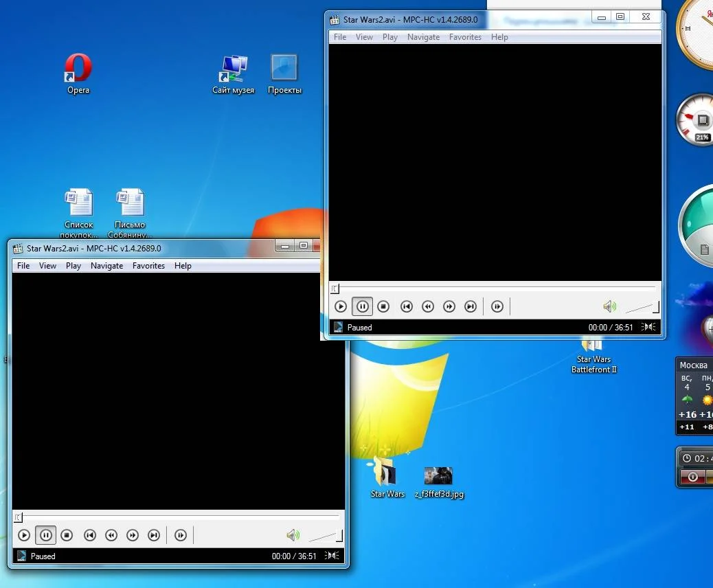713x588 pixels.
Task: Click the title bar app icon of lower MPC-HC window
Action: pyautogui.click(x=18, y=249)
